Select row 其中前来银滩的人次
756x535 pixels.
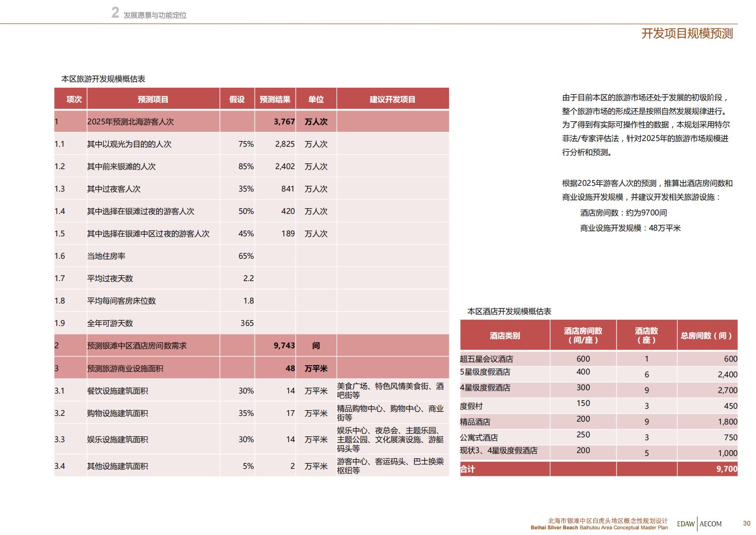click(251, 166)
